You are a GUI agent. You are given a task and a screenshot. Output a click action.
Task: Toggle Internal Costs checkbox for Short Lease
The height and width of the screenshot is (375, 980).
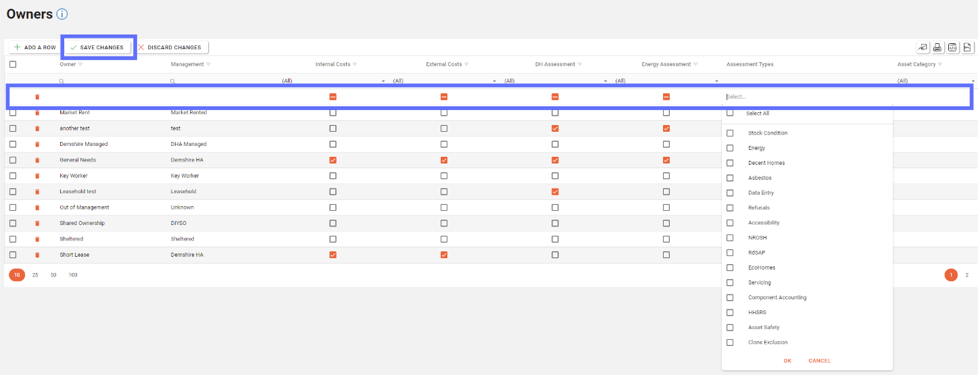coord(333,255)
